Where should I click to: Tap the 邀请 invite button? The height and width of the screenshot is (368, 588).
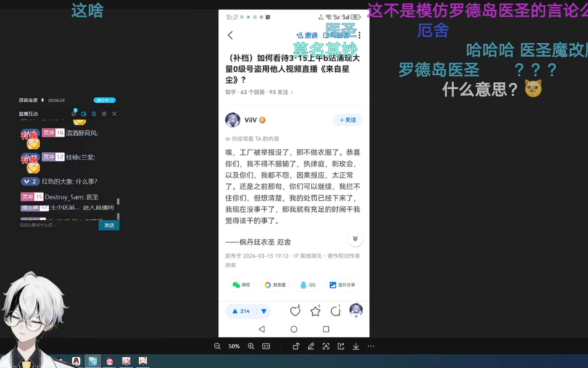coord(307,35)
